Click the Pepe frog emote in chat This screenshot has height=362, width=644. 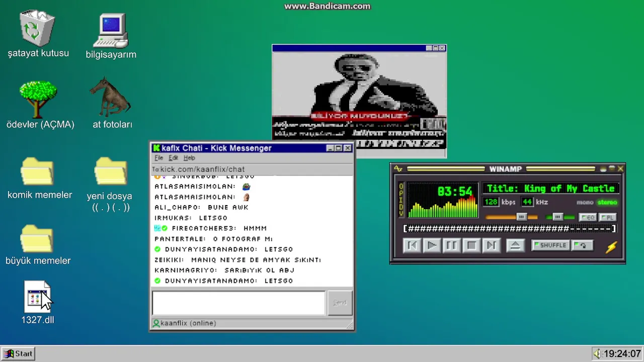point(246,187)
